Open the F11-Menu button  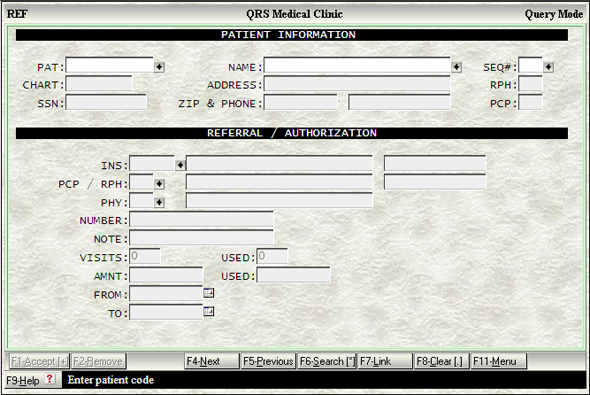tap(499, 361)
